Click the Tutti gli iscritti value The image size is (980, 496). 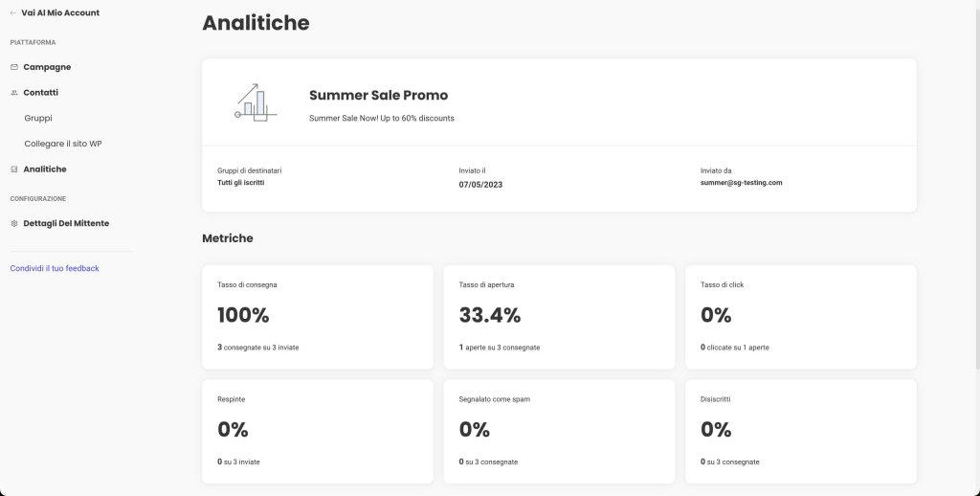click(x=240, y=183)
